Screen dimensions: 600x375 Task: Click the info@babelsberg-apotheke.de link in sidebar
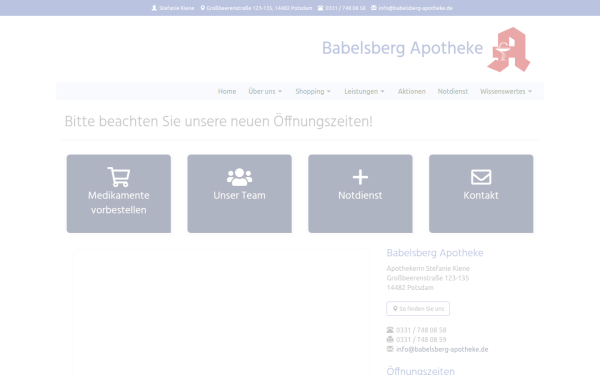(442, 349)
